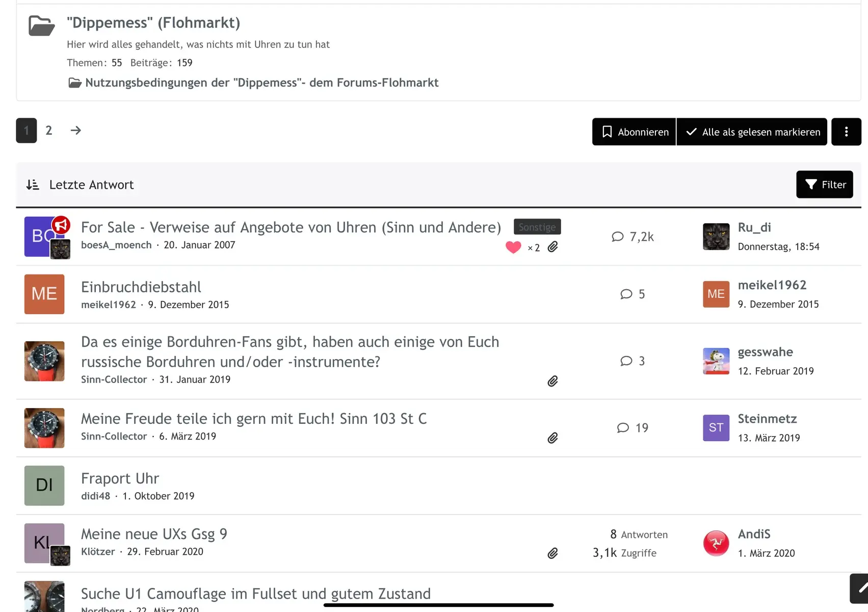Mark all as read with Alle als gelesen markieren
The height and width of the screenshot is (612, 868).
752,132
